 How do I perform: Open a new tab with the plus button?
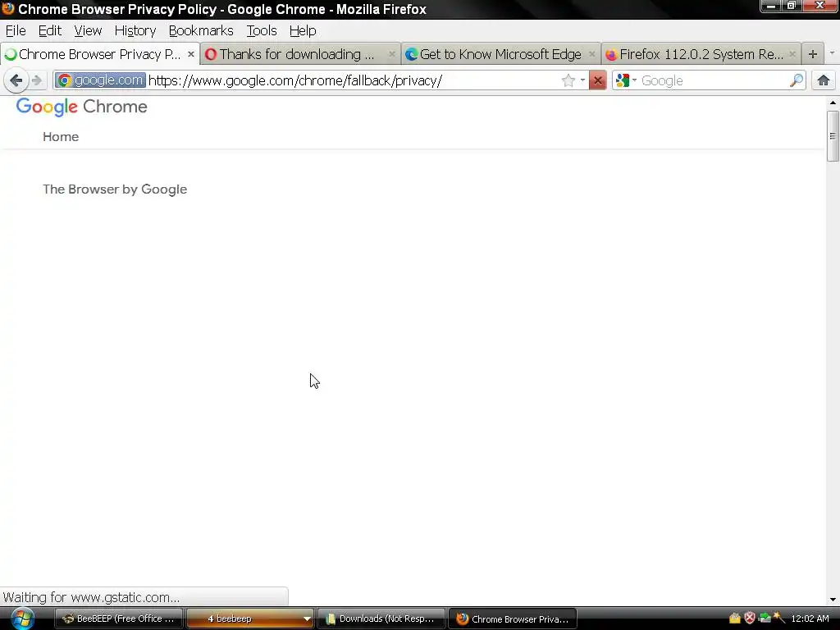[813, 54]
